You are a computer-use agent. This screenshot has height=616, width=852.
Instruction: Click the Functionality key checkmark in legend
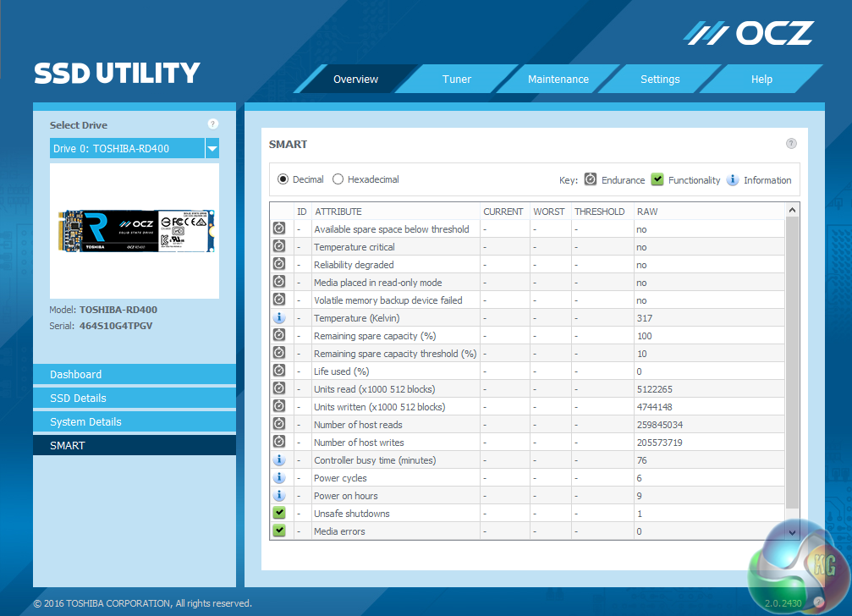(657, 179)
